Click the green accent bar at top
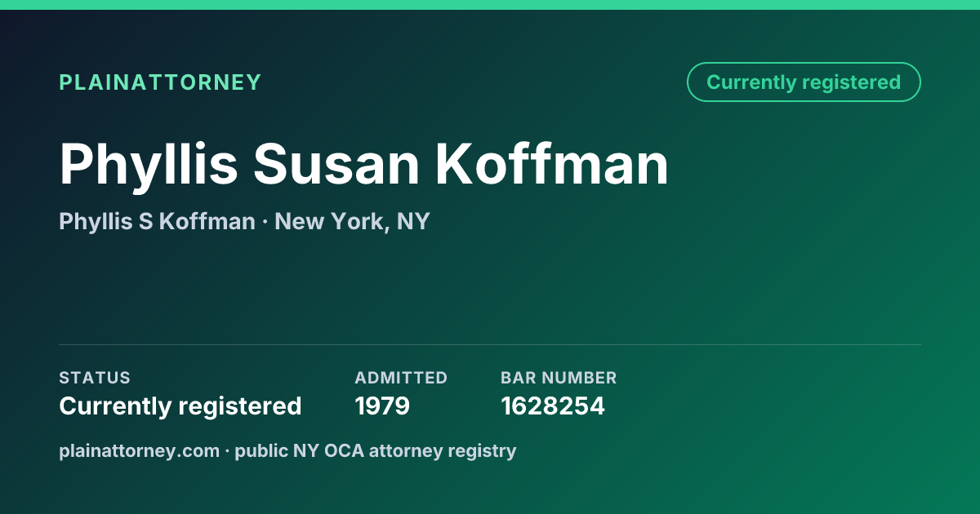 [x=490, y=5]
